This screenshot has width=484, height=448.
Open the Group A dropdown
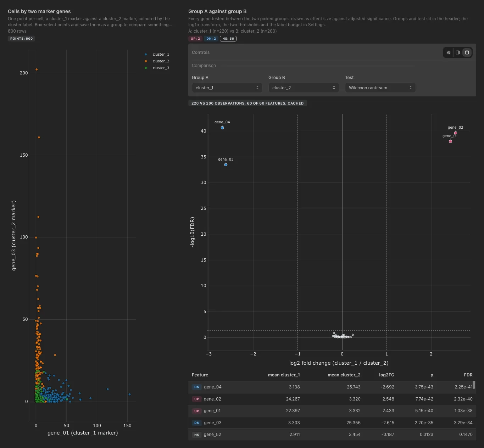(227, 88)
